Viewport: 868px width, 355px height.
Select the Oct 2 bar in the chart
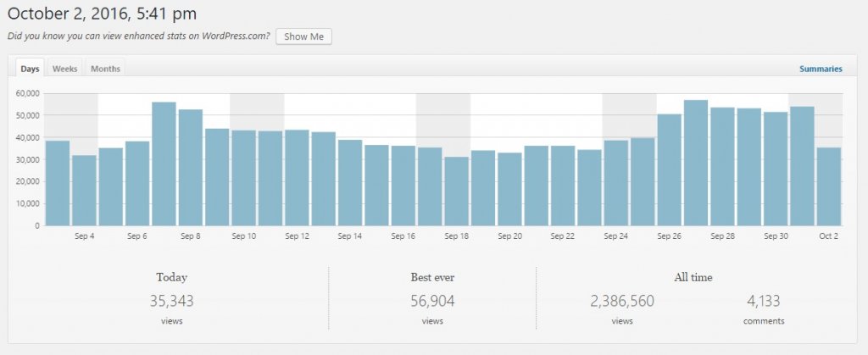coord(829,186)
